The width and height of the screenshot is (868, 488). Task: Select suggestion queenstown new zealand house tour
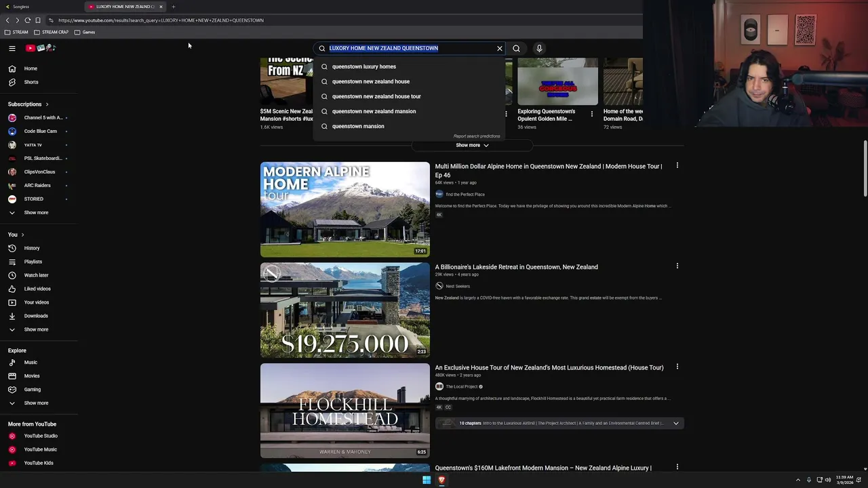[410, 96]
